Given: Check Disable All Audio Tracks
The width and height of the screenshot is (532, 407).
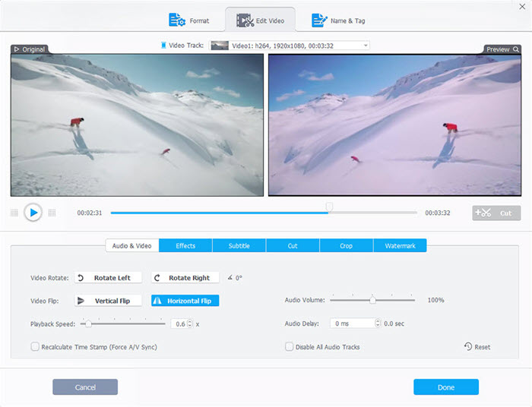Looking at the screenshot, I should tap(290, 347).
